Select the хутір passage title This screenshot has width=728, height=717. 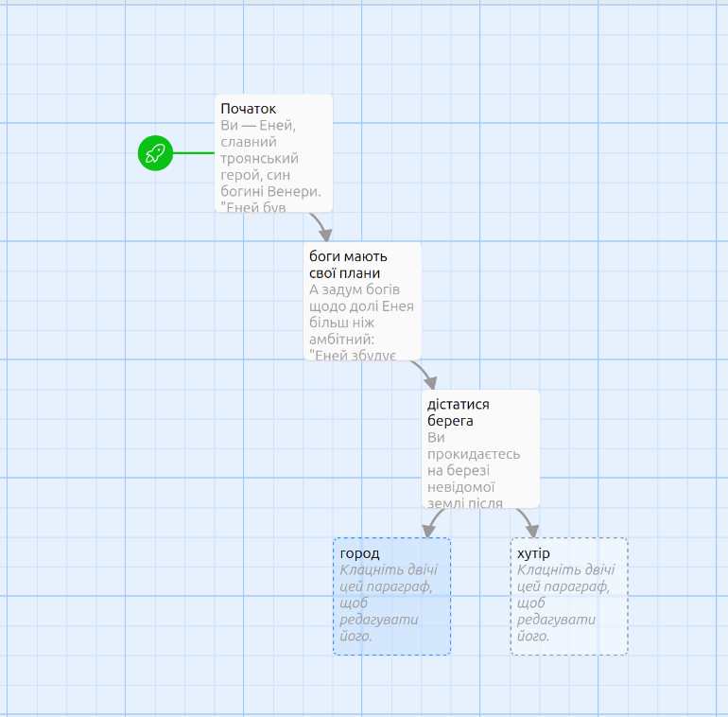[534, 553]
